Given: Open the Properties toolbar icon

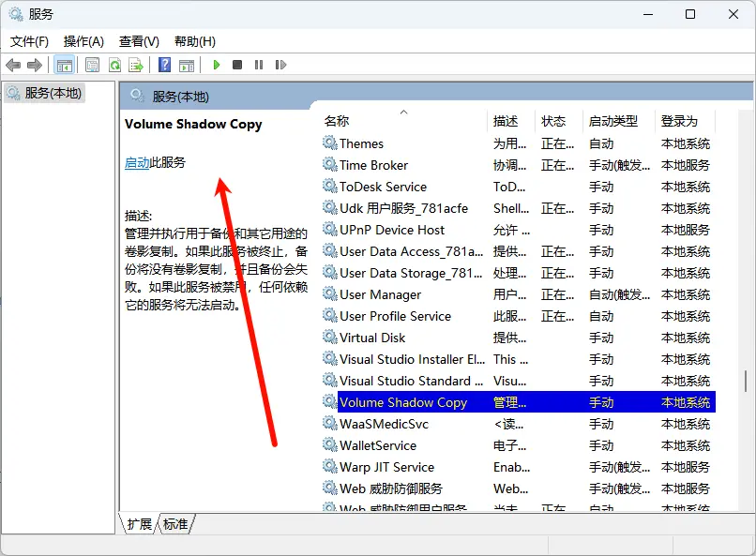Looking at the screenshot, I should point(92,65).
